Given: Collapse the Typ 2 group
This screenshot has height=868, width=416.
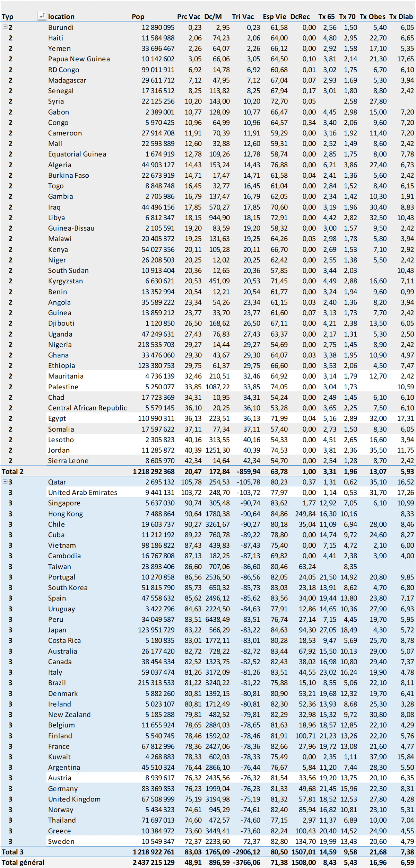Looking at the screenshot, I should click(5, 27).
